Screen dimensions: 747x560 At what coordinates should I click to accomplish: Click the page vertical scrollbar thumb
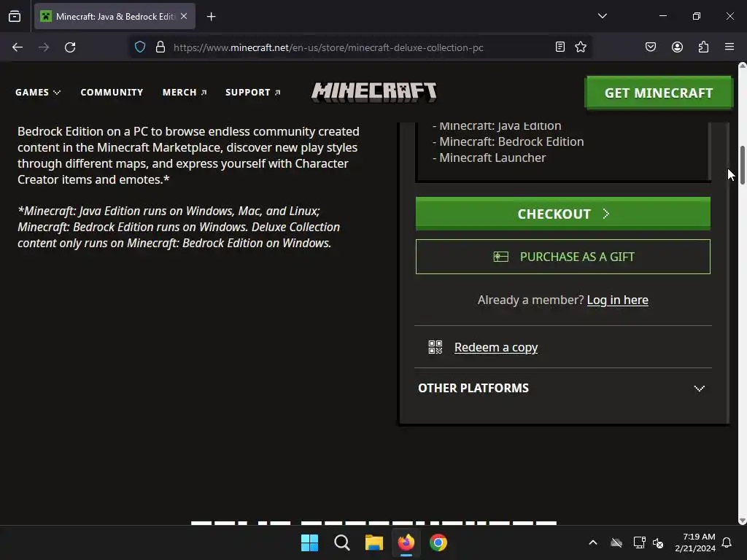[742, 165]
